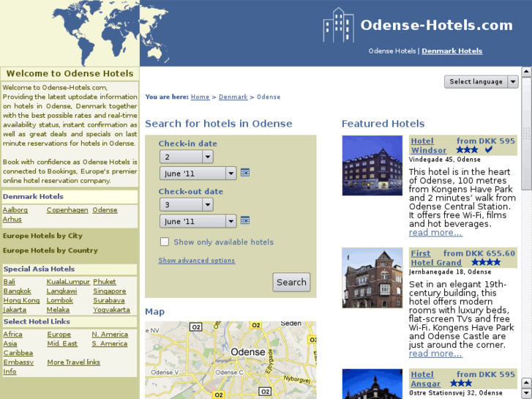Open the Copenhagen hotels link
Image resolution: width=532 pixels, height=399 pixels.
point(67,210)
